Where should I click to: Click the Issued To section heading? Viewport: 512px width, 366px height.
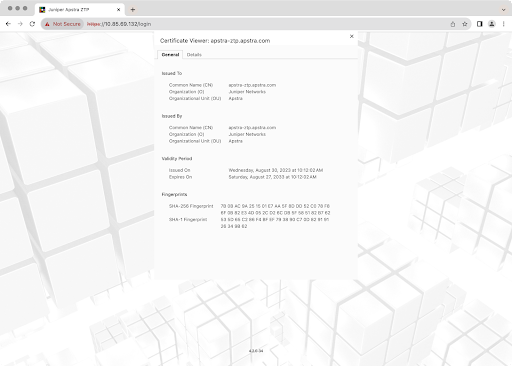tap(172, 73)
